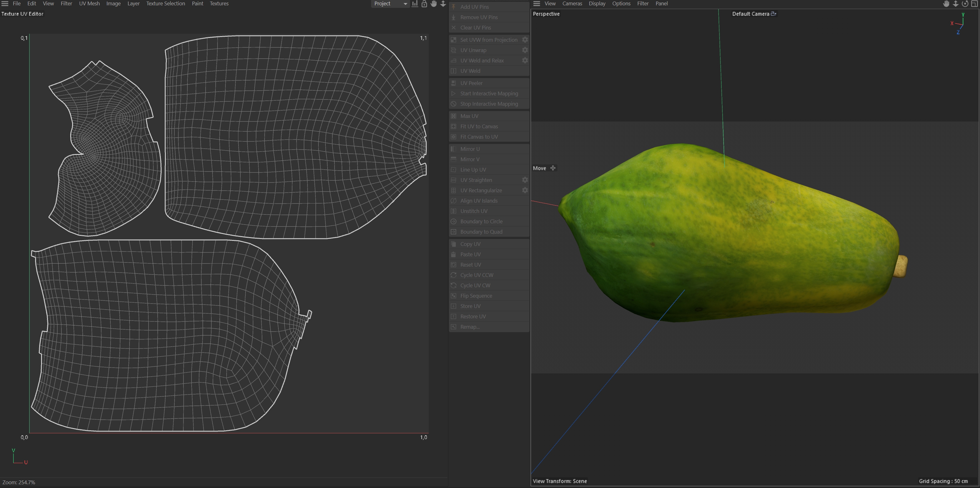The image size is (980, 488).
Task: Click the viewport orbit rotate icon
Action: click(x=965, y=4)
